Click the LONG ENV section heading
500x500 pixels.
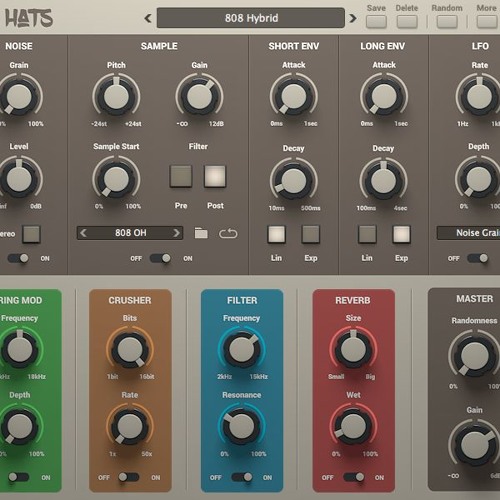[383, 46]
